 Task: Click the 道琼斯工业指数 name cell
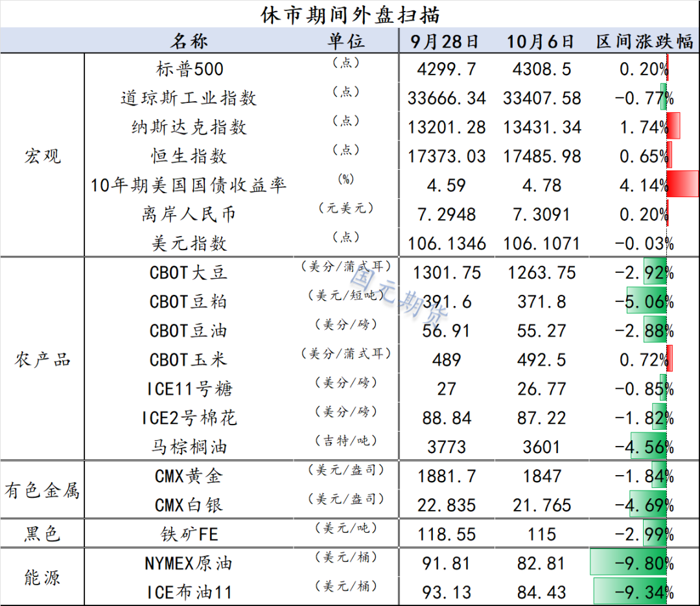pyautogui.click(x=189, y=99)
